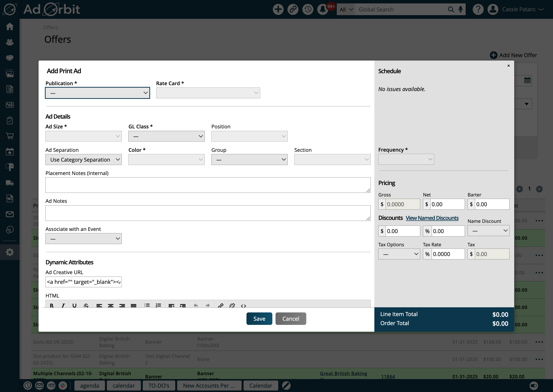Click the Underline formatting icon

[74, 305]
